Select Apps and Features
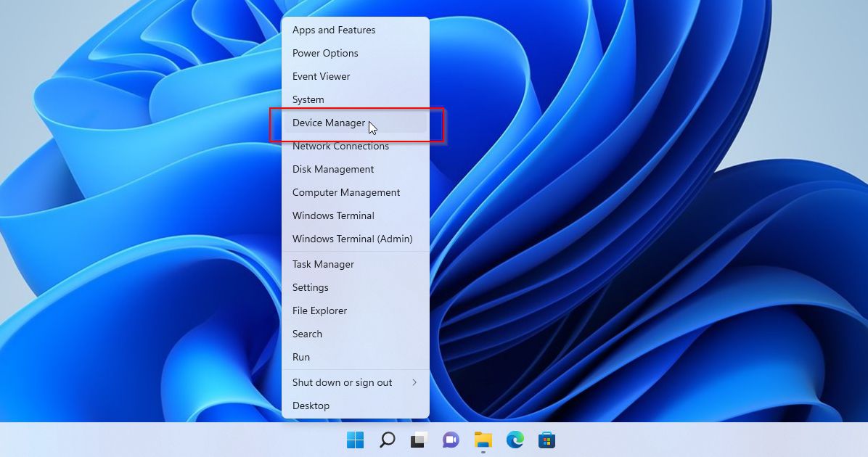The width and height of the screenshot is (868, 457). (x=334, y=30)
